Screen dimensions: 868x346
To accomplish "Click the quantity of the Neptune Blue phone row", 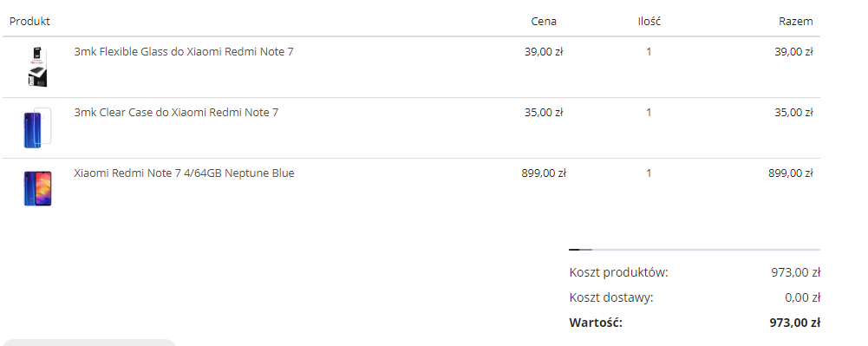I will pyautogui.click(x=649, y=173).
